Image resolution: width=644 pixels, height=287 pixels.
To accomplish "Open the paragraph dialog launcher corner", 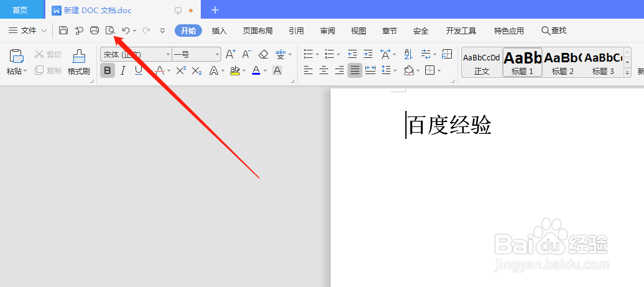I will pos(453,82).
